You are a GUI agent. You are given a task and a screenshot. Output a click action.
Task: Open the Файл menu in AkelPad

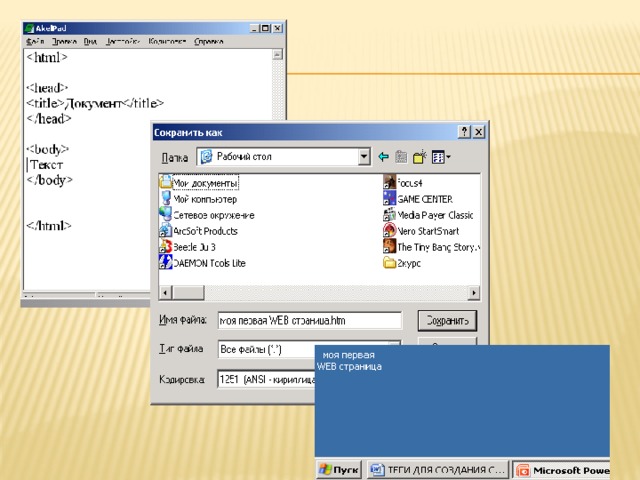[x=35, y=43]
